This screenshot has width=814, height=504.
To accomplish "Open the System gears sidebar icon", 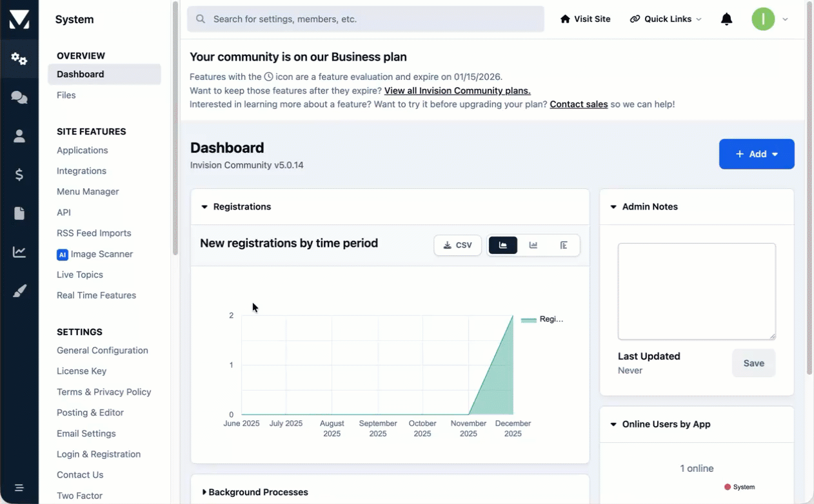I will 19,59.
